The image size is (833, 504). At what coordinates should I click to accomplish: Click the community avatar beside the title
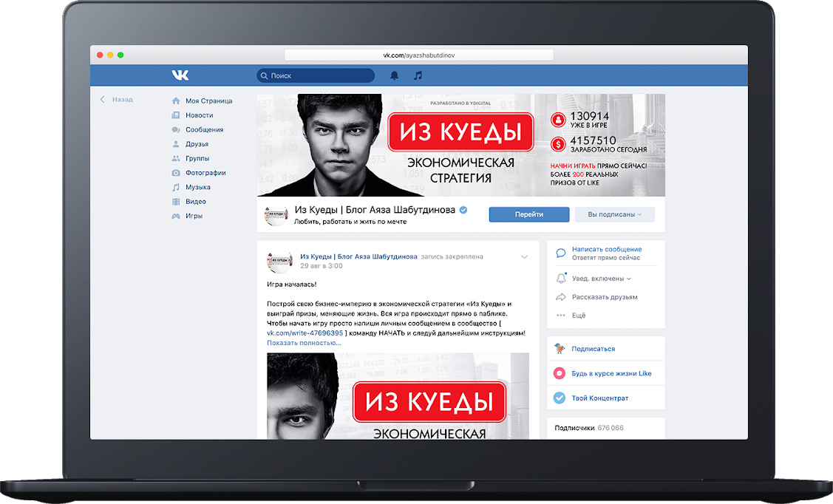276,214
